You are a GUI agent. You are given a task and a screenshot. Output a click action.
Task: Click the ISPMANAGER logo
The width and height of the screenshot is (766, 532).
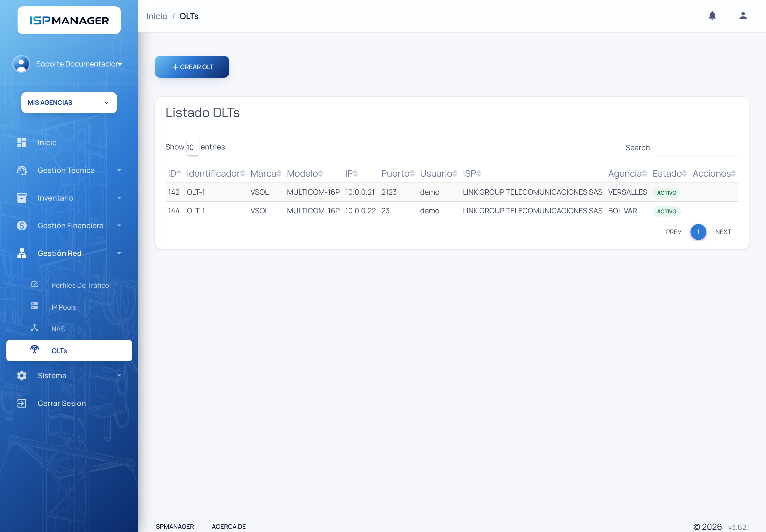[x=69, y=20]
